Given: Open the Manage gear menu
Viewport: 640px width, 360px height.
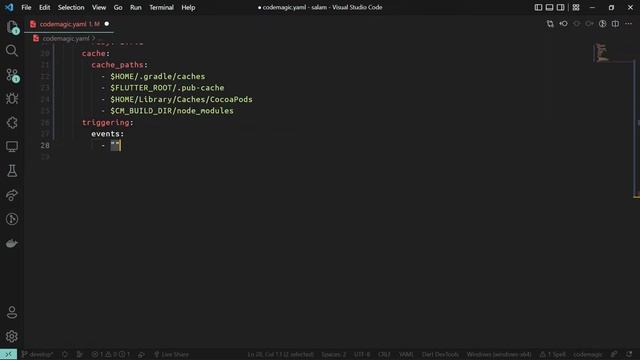Looking at the screenshot, I should pos(12,336).
